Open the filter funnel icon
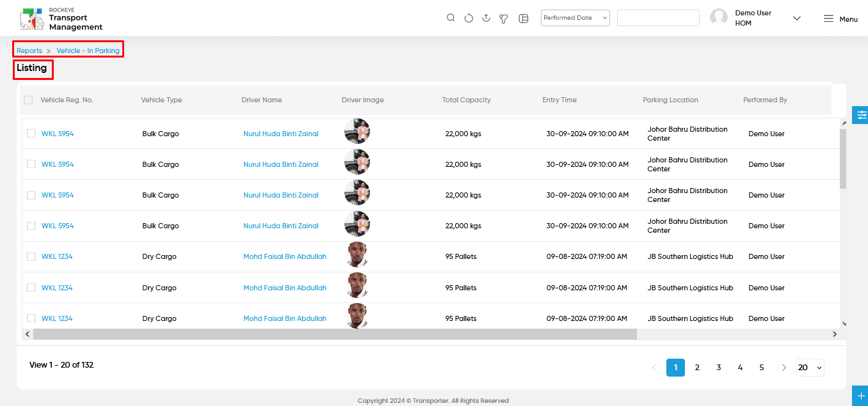 click(x=504, y=19)
